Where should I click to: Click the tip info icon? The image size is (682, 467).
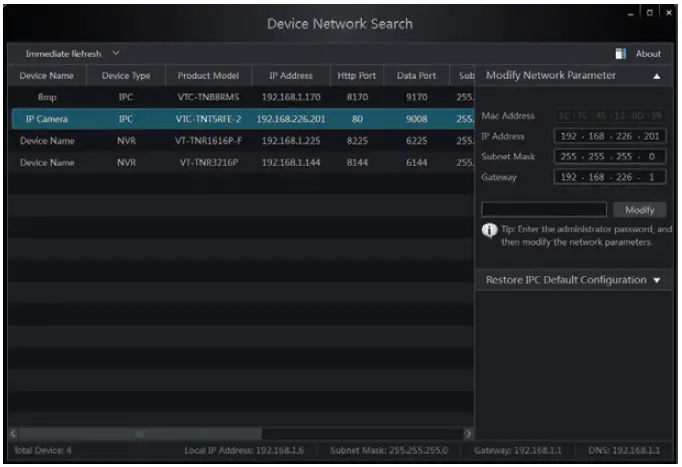click(490, 230)
